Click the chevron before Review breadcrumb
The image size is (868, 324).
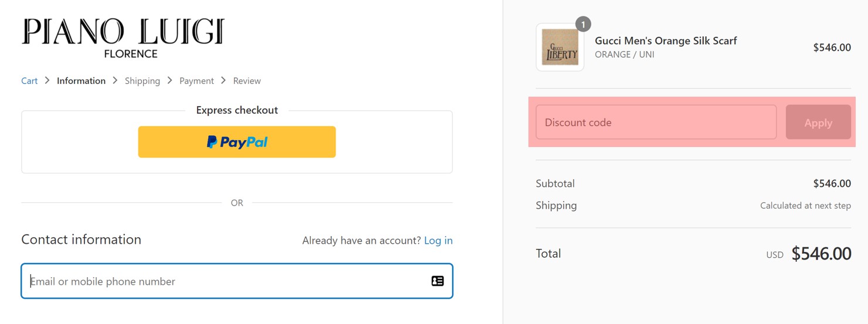click(x=223, y=80)
